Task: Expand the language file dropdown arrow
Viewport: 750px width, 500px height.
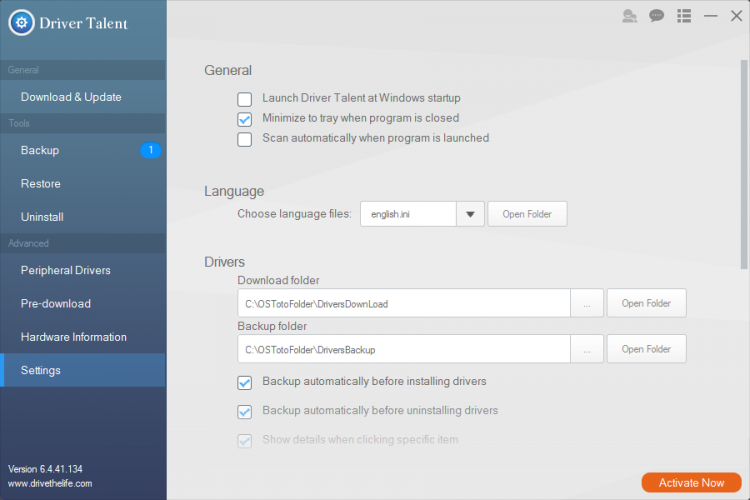Action: coord(470,214)
